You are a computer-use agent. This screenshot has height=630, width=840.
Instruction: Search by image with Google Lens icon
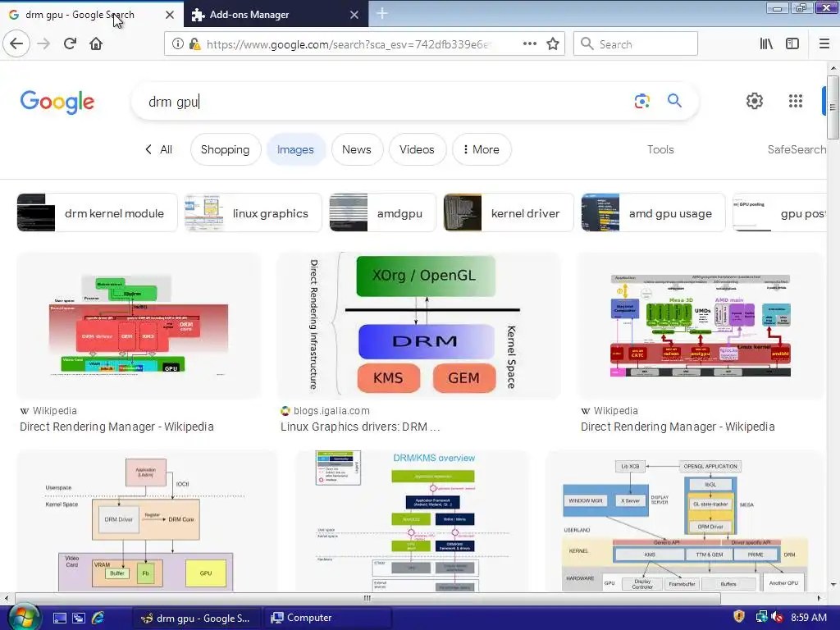641,101
